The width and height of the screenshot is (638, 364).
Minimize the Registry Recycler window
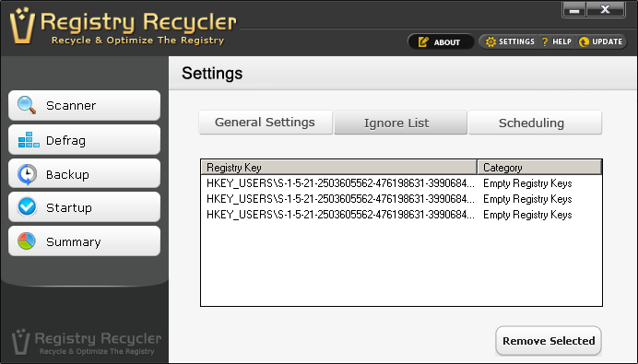574,10
